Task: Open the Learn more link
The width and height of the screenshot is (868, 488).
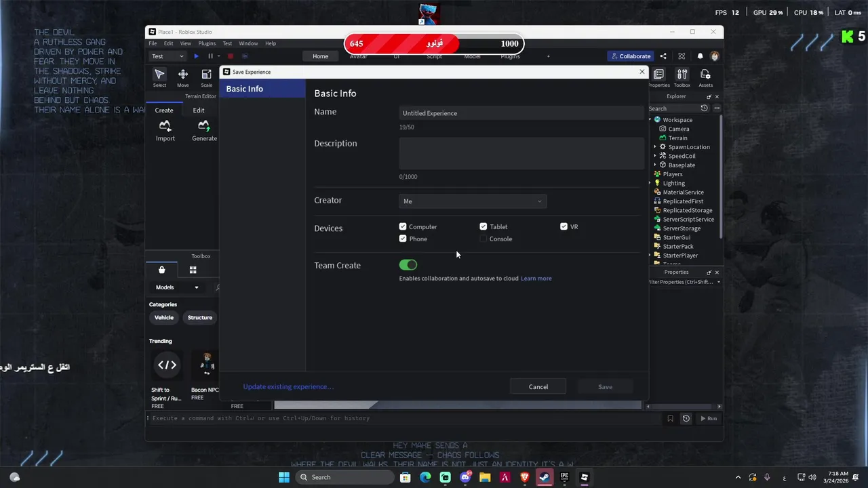Action: [536, 279]
